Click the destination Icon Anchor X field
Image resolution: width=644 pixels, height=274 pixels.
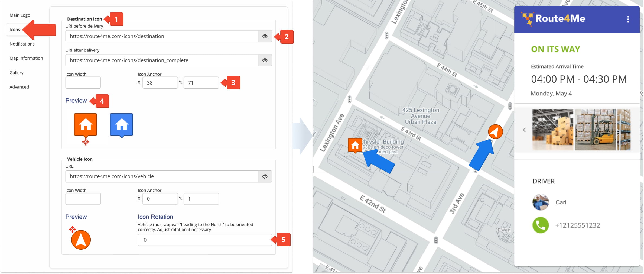tap(160, 83)
